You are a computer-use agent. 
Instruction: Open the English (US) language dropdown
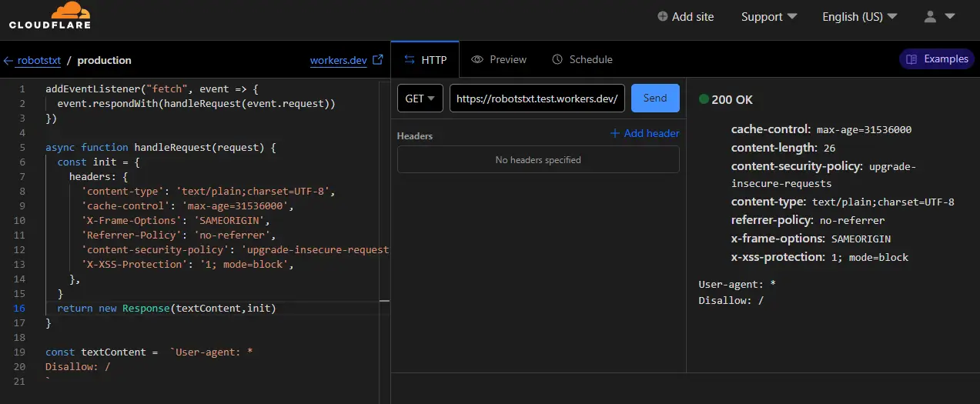tap(860, 16)
